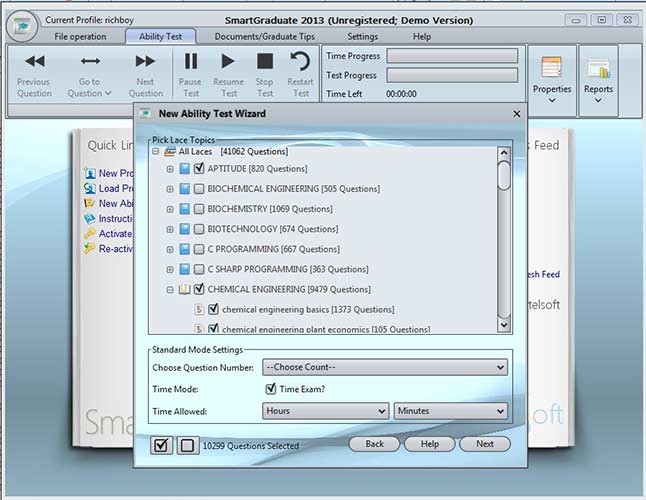Stop the test
Image resolution: width=646 pixels, height=500 pixels.
coord(264,75)
